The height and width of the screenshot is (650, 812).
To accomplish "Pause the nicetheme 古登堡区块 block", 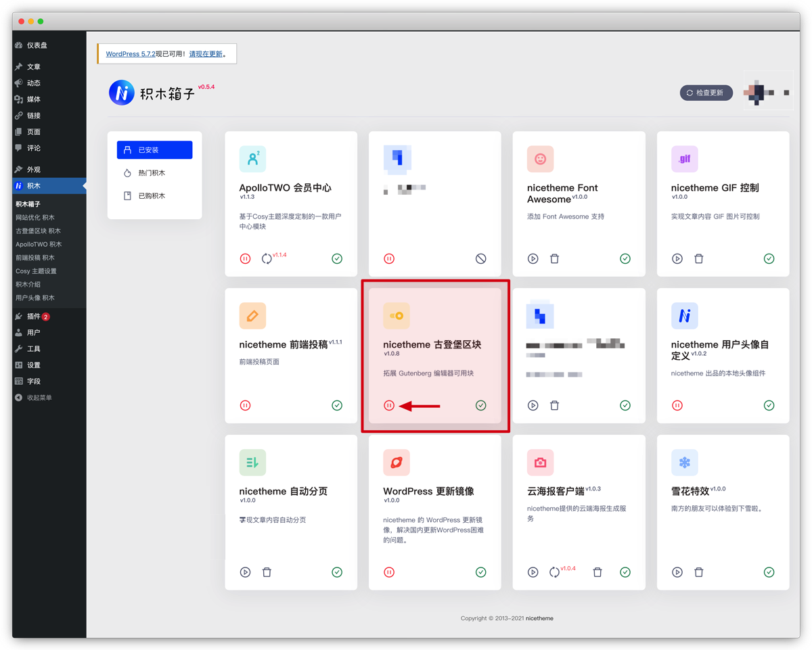I will pos(389,405).
